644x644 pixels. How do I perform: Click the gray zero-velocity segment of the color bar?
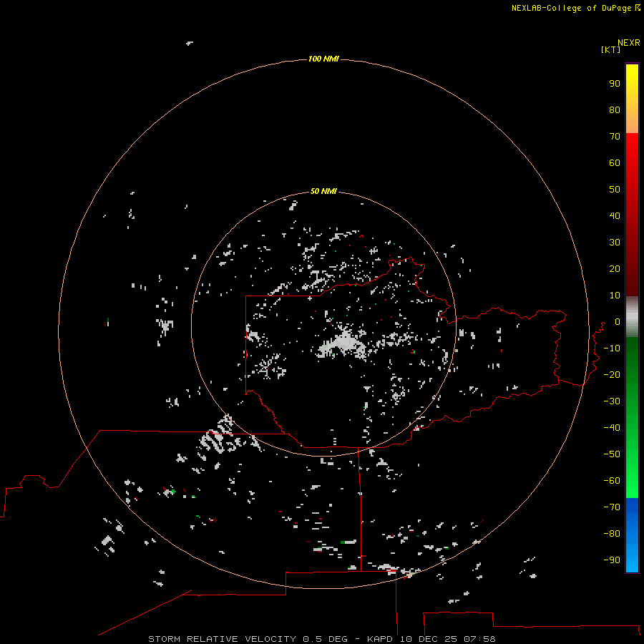point(632,317)
